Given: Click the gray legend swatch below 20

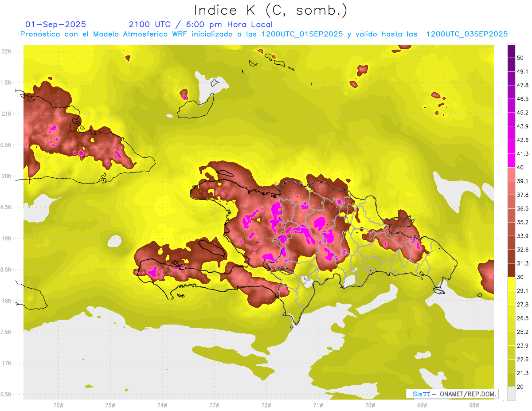Looking at the screenshot, I should point(512,393).
